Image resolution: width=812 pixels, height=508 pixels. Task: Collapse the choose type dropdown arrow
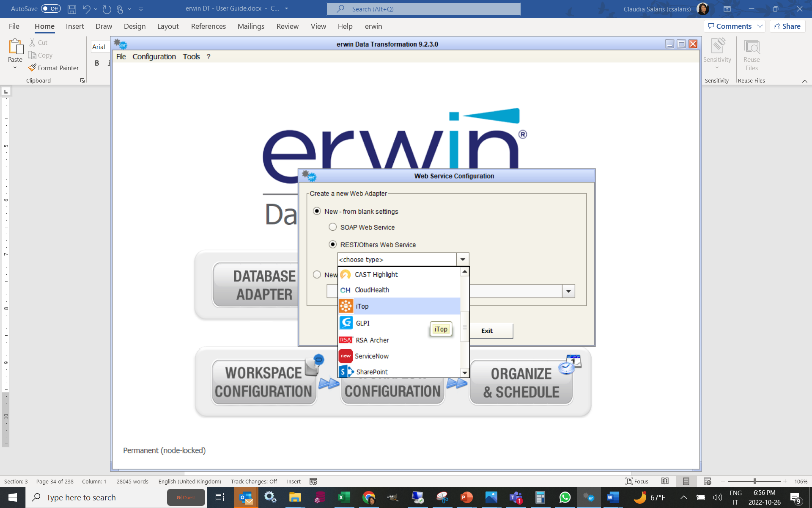click(x=463, y=260)
